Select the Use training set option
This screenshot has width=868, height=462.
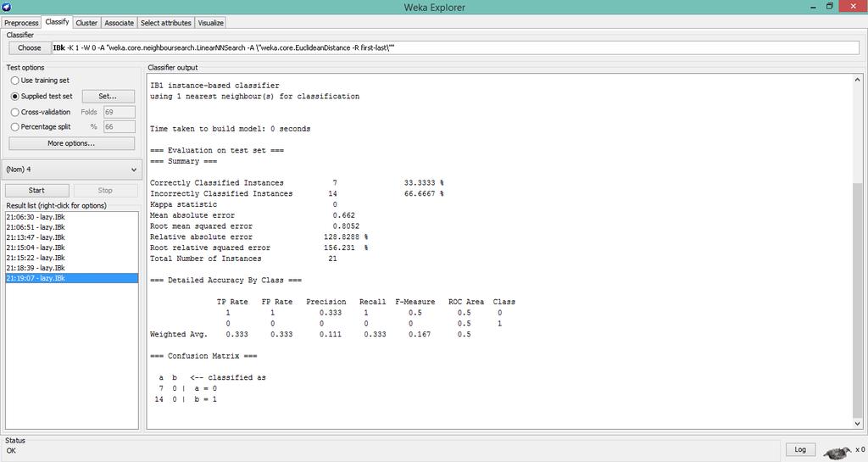40,81
